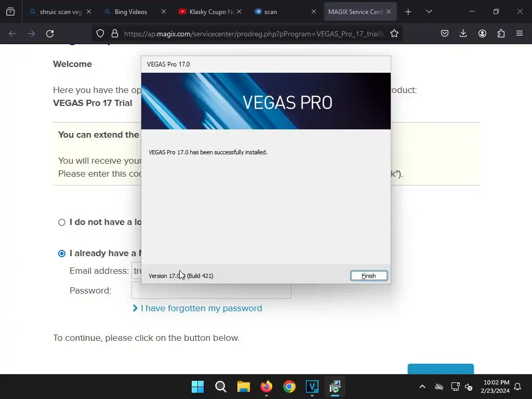Expand the list all tabs dropdown
The width and height of the screenshot is (532, 399).
(429, 11)
